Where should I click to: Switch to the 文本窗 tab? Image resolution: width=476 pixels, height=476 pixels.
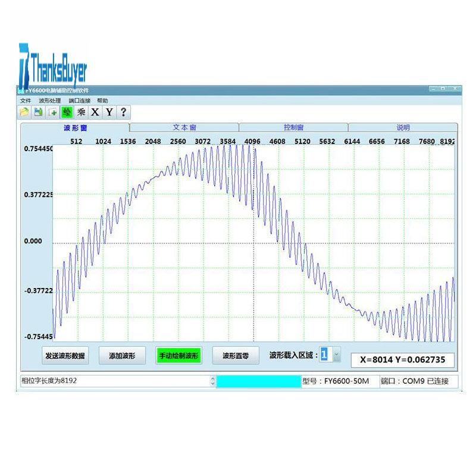click(184, 127)
